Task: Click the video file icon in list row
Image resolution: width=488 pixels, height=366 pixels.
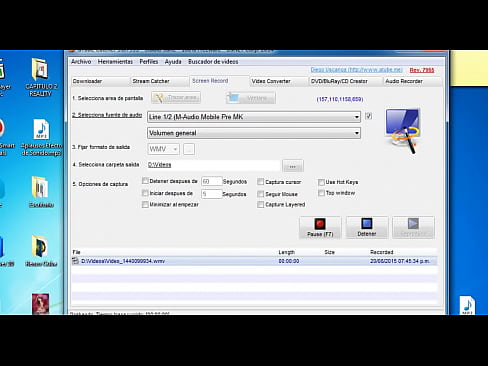Action: pos(76,261)
